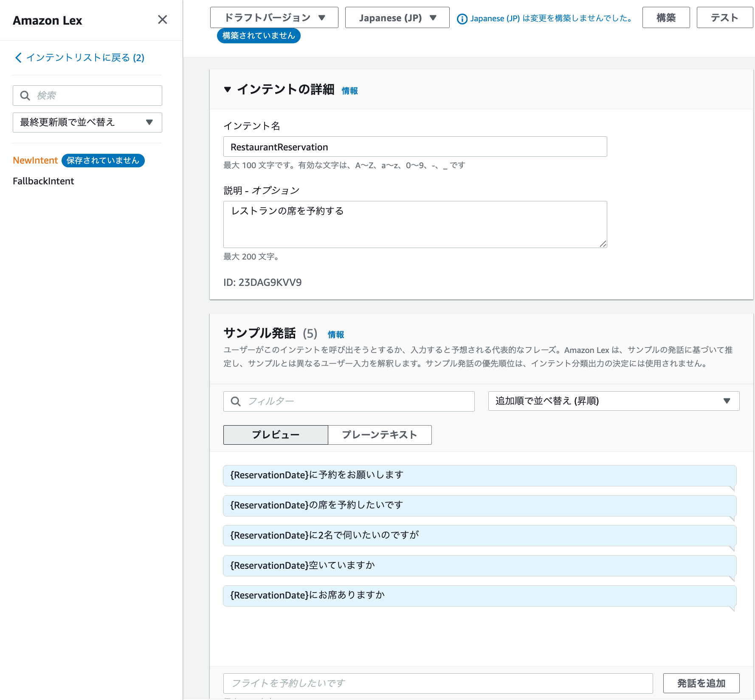Switch to the プレーンテキスト tab
The width and height of the screenshot is (755, 700).
click(380, 435)
